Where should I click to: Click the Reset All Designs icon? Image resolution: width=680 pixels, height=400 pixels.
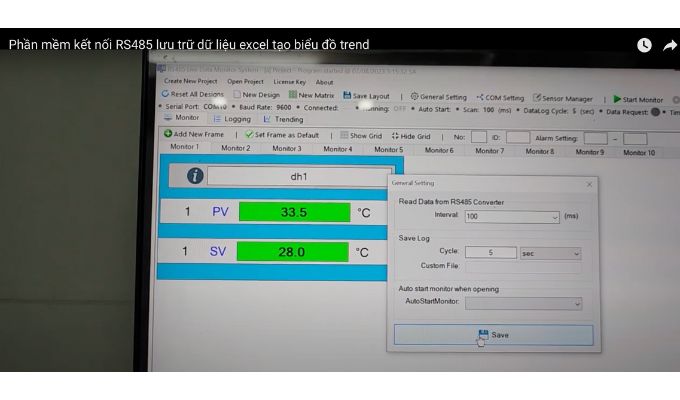pos(166,95)
